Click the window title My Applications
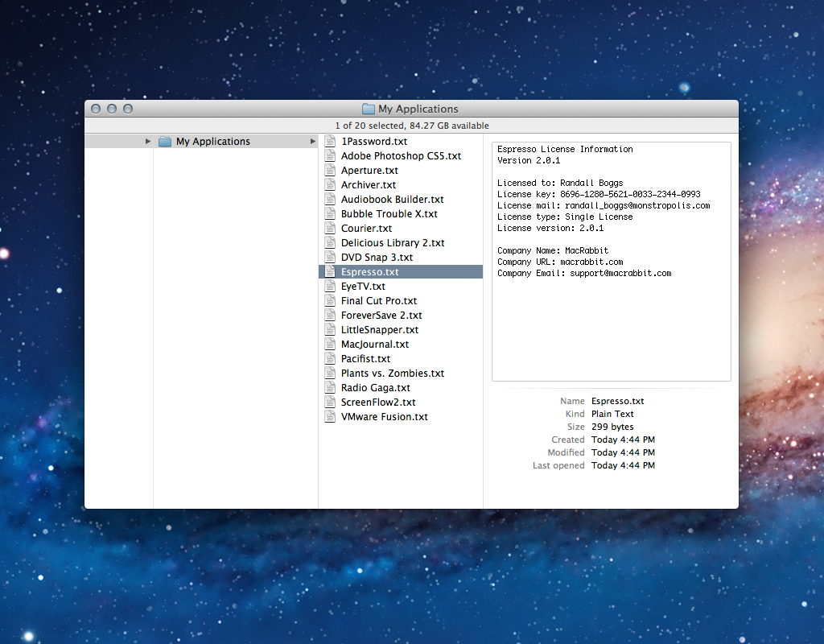Image resolution: width=824 pixels, height=644 pixels. [x=418, y=109]
